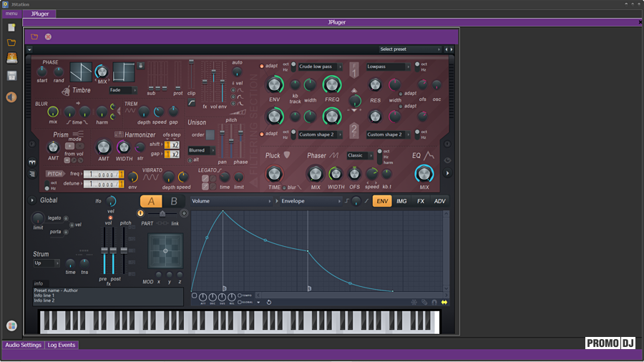Click the clip slider handle
This screenshot has width=644, height=362.
[x=191, y=62]
